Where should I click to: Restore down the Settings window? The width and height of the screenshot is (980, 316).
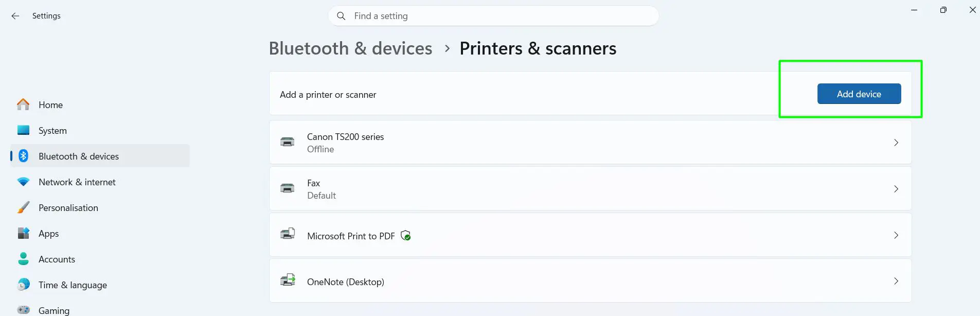943,10
